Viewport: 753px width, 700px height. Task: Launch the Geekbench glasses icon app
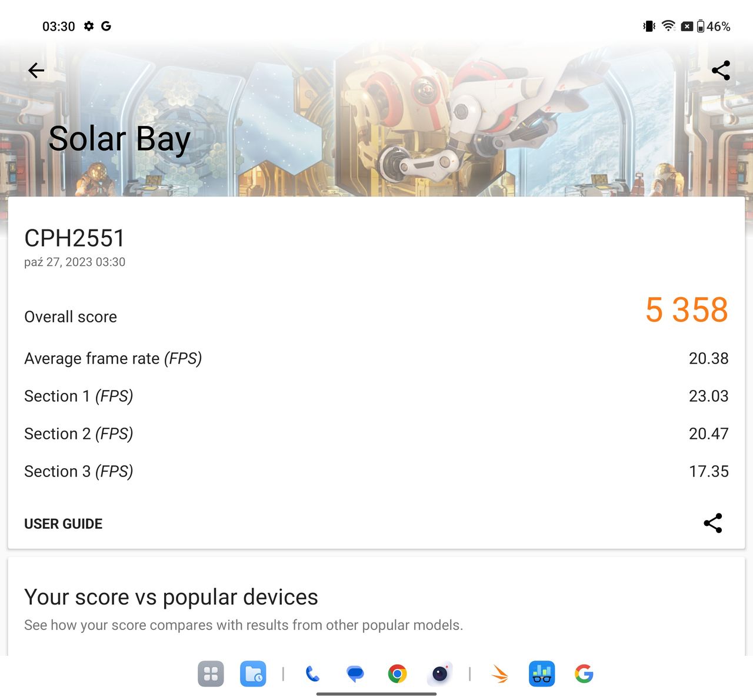click(542, 674)
